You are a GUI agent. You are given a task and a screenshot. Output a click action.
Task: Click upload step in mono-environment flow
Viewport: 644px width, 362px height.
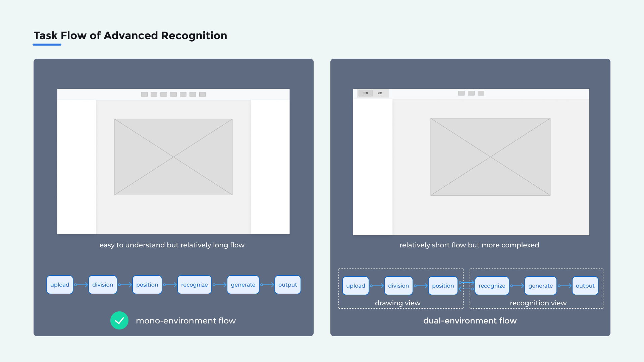[x=60, y=285]
